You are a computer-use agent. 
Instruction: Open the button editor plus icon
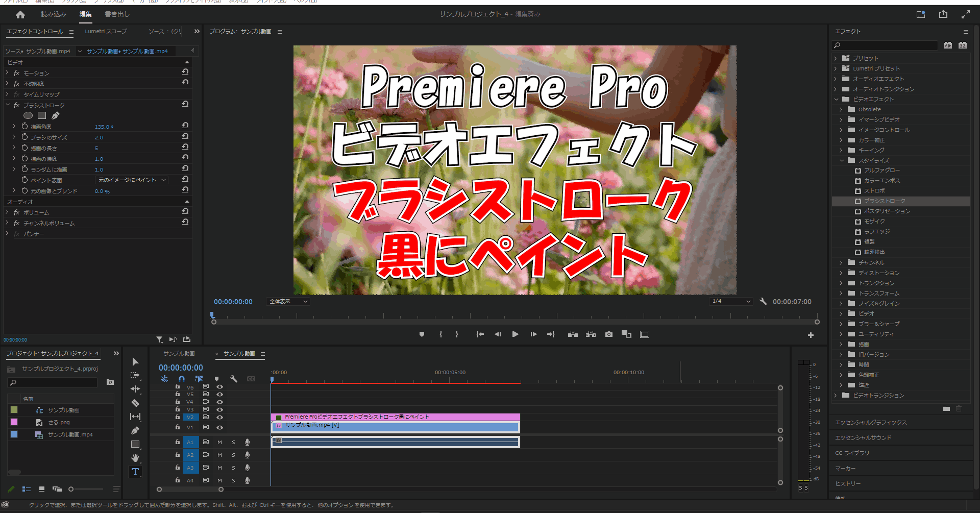click(x=811, y=335)
